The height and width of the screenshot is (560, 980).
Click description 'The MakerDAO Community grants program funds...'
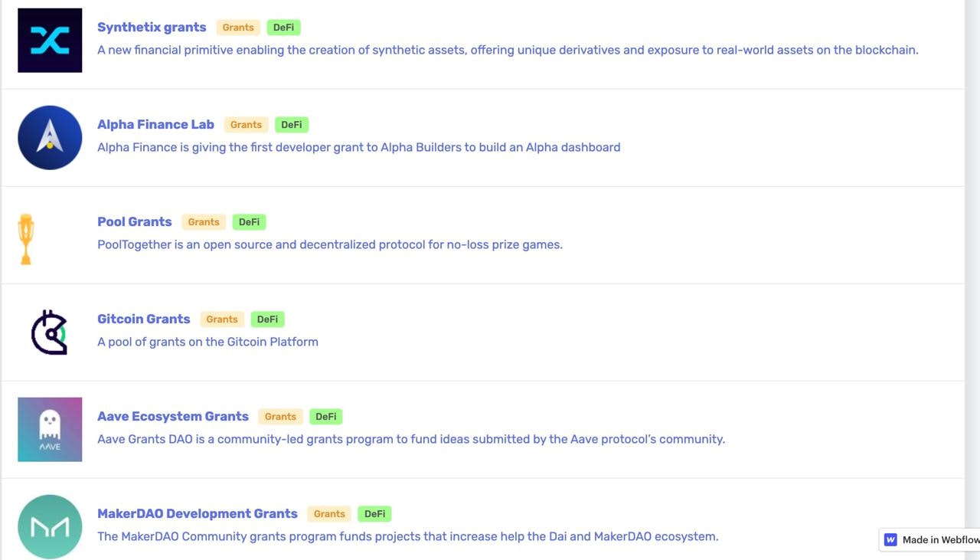[x=407, y=536]
